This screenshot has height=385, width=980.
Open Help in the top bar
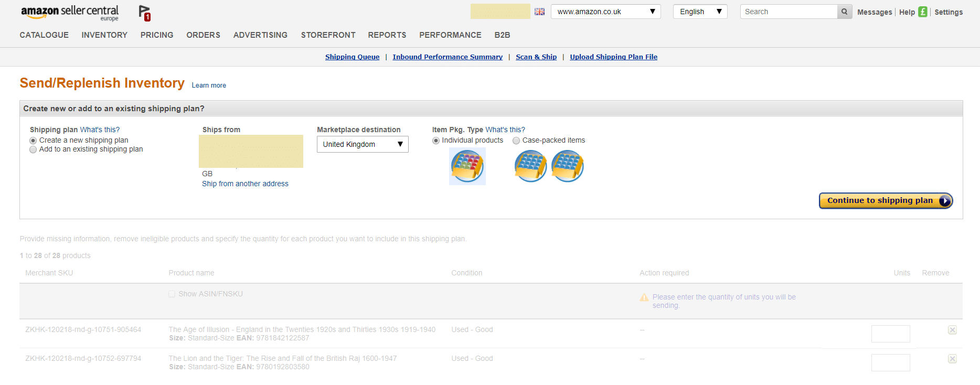tap(907, 12)
